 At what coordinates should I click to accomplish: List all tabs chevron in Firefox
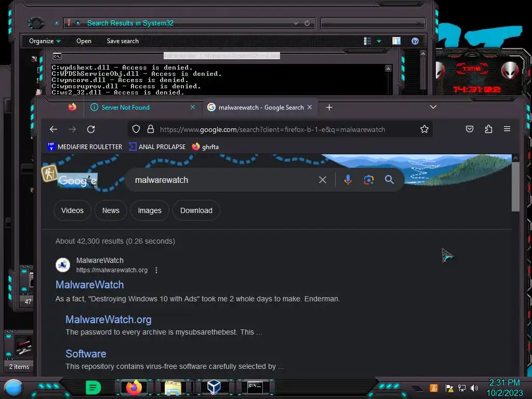(433, 107)
